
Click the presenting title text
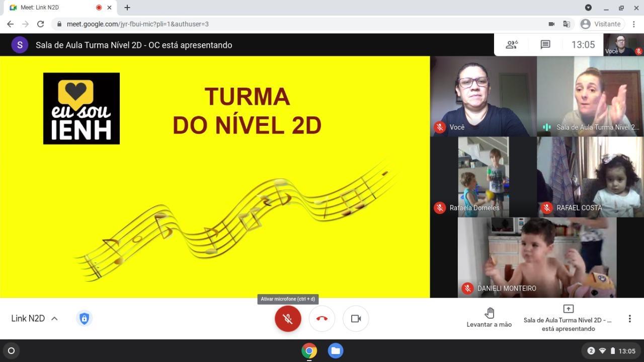click(x=134, y=45)
